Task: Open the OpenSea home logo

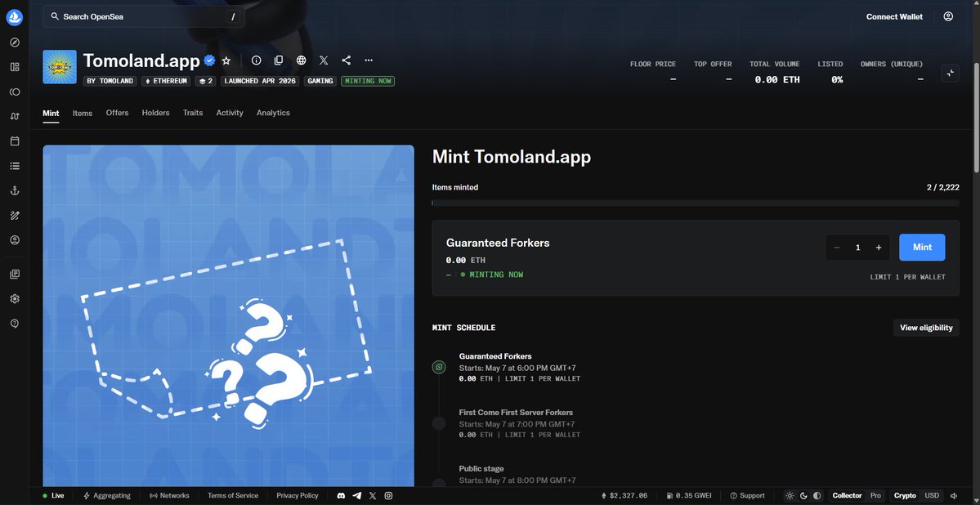Action: tap(15, 17)
